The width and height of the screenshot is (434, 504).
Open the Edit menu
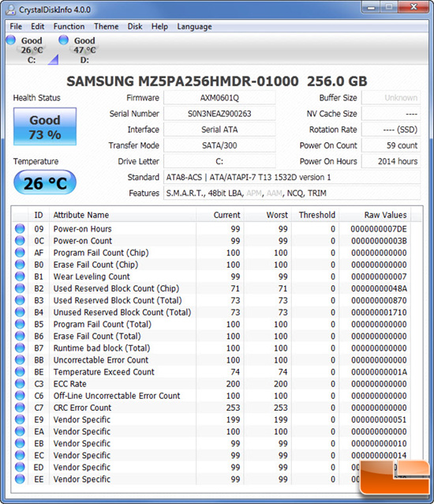[x=38, y=26]
